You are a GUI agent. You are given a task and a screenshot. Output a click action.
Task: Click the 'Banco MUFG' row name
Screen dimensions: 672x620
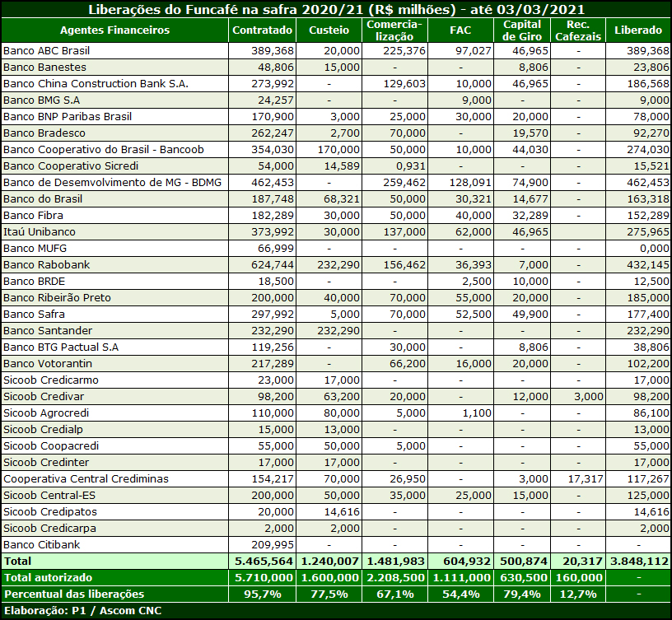point(35,249)
